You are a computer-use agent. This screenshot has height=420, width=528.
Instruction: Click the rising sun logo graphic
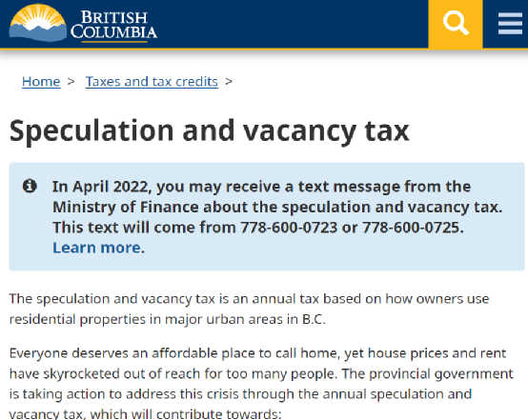(x=38, y=23)
